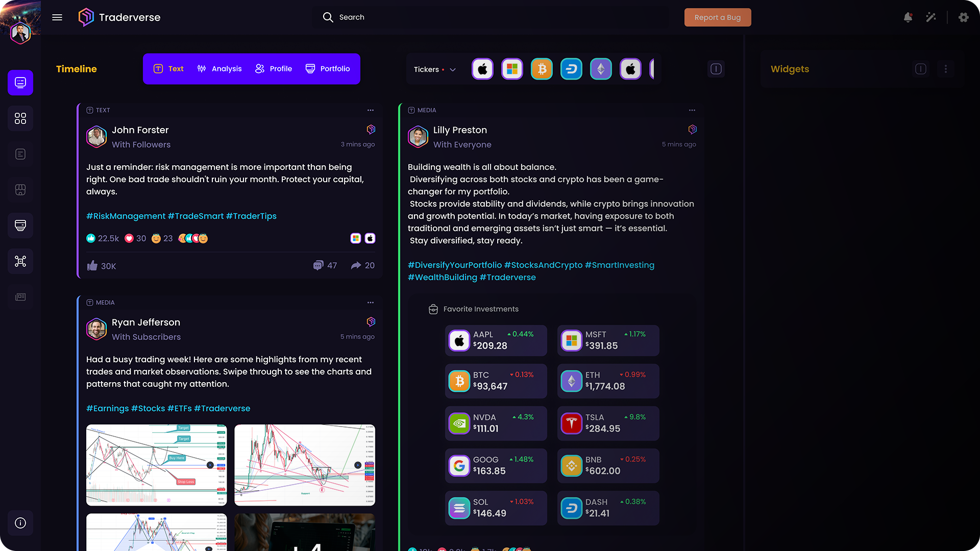Select the Ethereum ticker icon in tickers bar
The image size is (980, 551).
pyautogui.click(x=601, y=69)
